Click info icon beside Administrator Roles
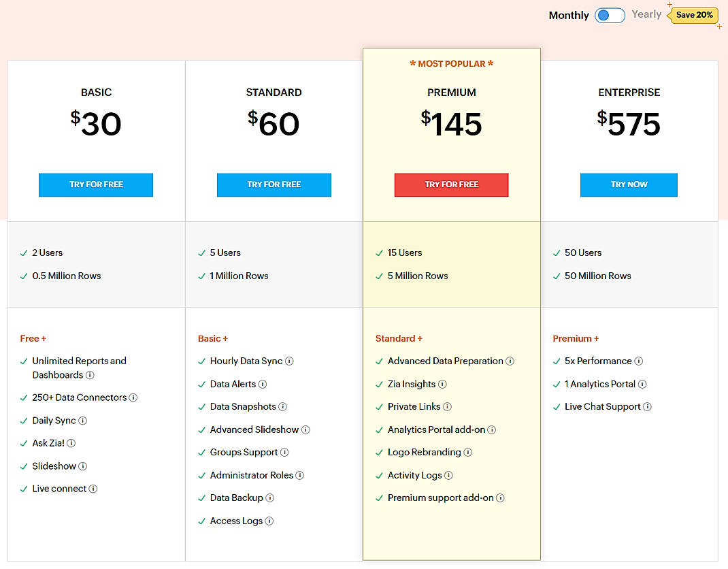 (301, 475)
